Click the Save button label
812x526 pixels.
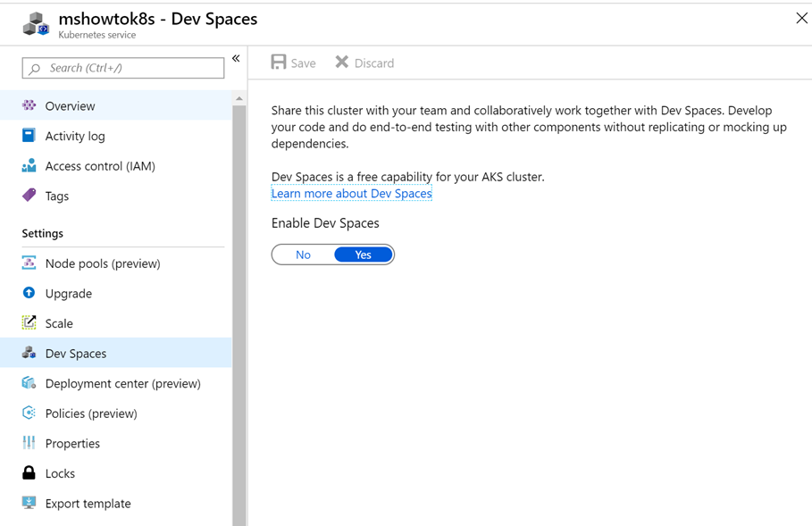(x=303, y=63)
